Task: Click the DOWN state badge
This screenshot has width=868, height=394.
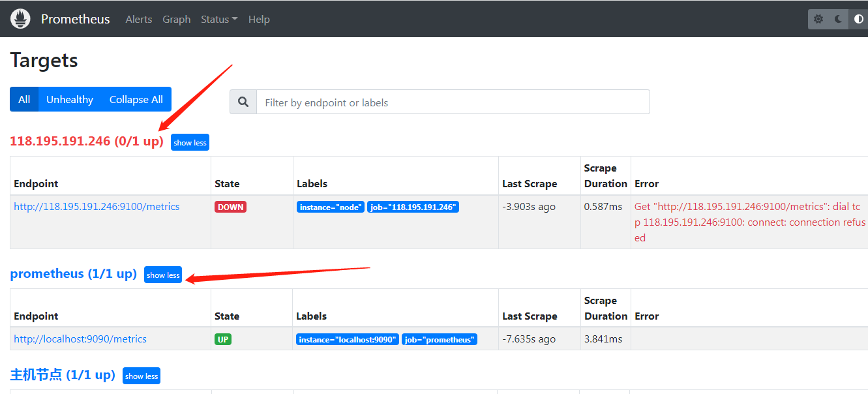Action: 231,207
